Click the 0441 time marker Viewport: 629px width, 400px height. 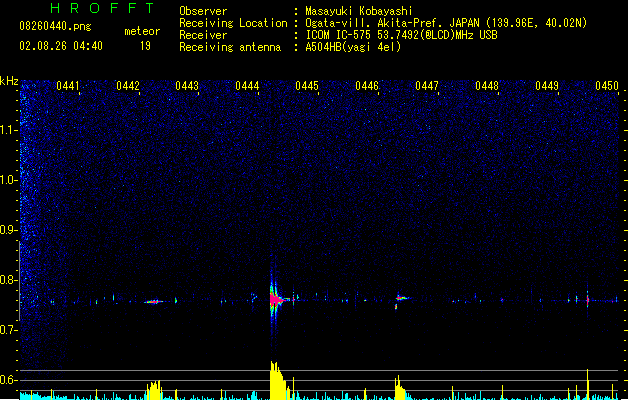click(x=67, y=86)
